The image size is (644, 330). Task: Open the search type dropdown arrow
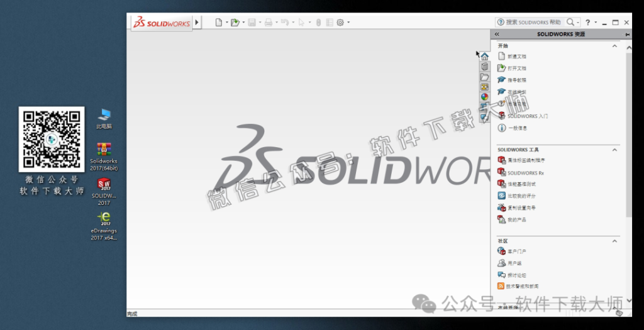coord(578,23)
